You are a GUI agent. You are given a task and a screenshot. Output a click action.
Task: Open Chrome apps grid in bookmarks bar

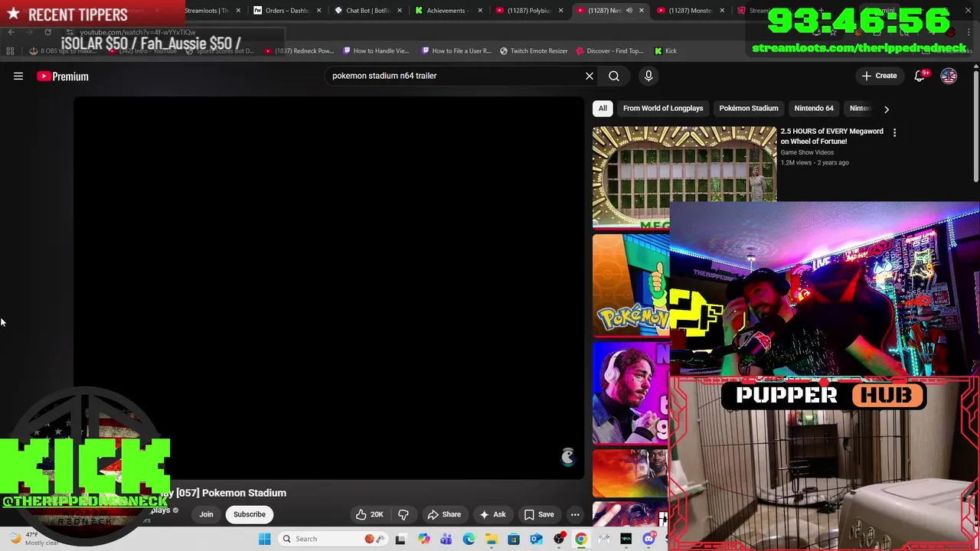pyautogui.click(x=10, y=51)
